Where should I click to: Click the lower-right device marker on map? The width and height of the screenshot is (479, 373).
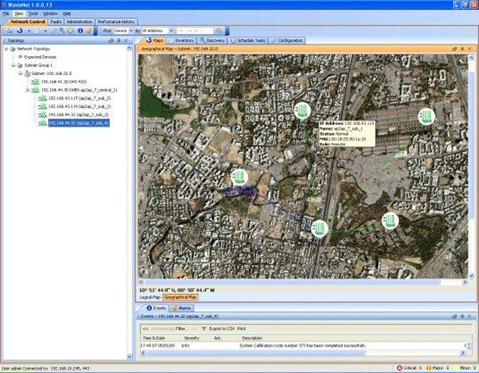pyautogui.click(x=390, y=220)
